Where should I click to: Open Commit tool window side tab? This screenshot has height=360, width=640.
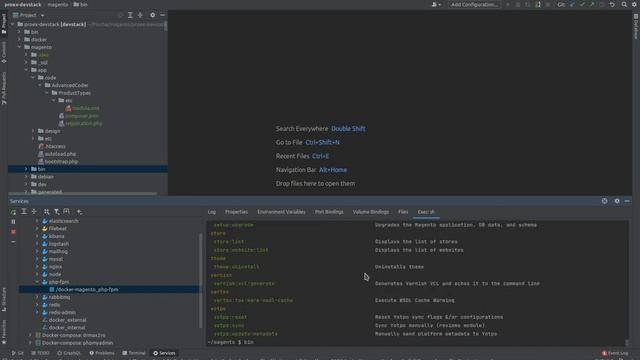pyautogui.click(x=4, y=52)
